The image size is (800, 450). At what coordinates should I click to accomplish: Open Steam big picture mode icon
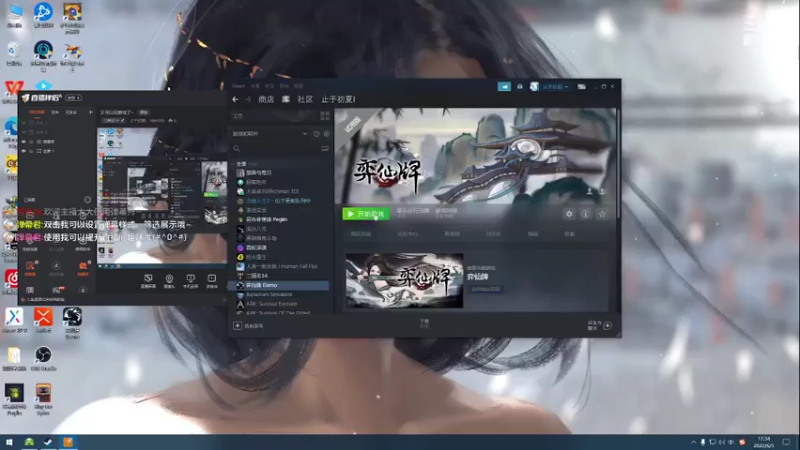tap(581, 87)
